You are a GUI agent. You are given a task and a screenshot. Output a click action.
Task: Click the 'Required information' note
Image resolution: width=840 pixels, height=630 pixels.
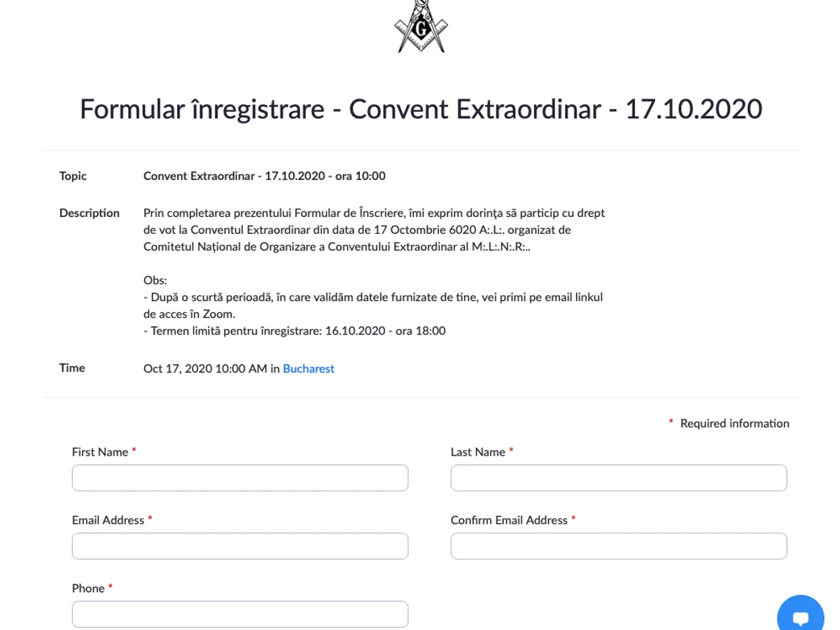point(734,423)
